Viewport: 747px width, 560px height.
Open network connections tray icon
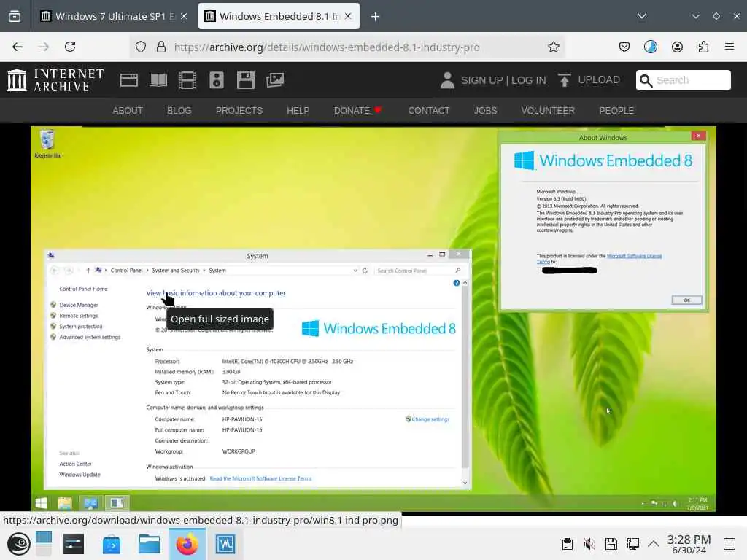[633, 544]
